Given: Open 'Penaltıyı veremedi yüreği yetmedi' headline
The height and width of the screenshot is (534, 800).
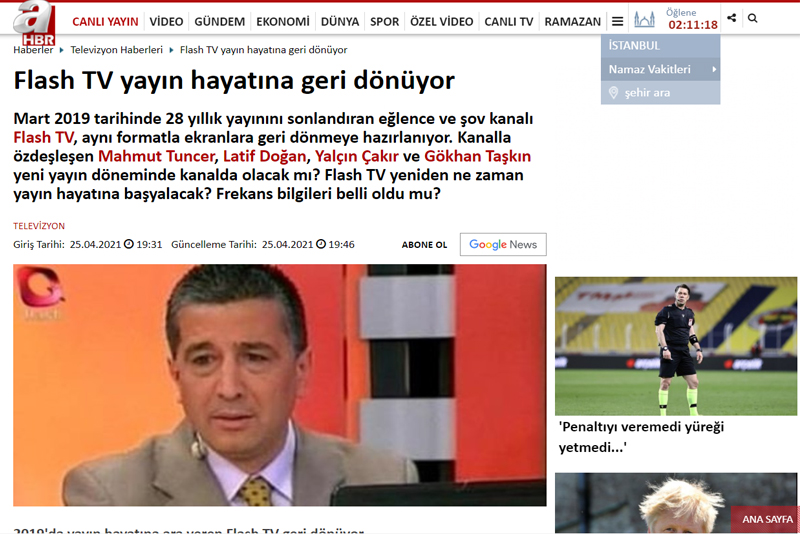Looking at the screenshot, I should click(x=641, y=437).
